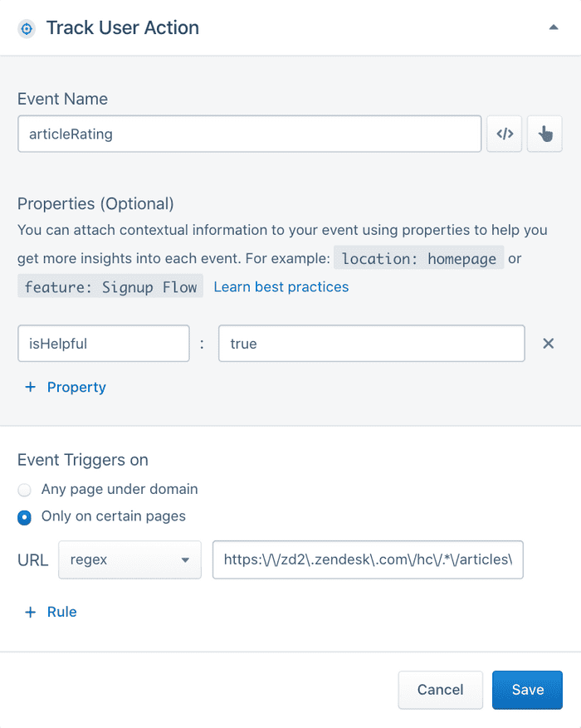Image resolution: width=581 pixels, height=728 pixels.
Task: Edit the property value field true
Action: [x=372, y=344]
